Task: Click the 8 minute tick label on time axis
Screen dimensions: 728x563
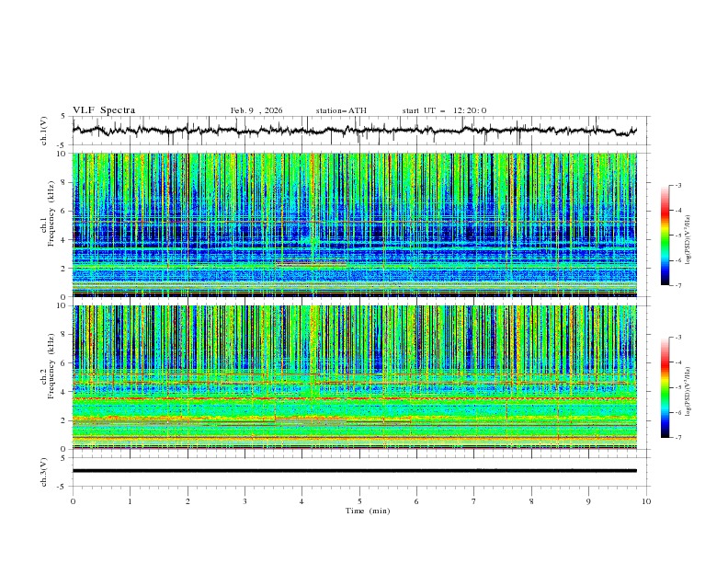Action: 531,501
